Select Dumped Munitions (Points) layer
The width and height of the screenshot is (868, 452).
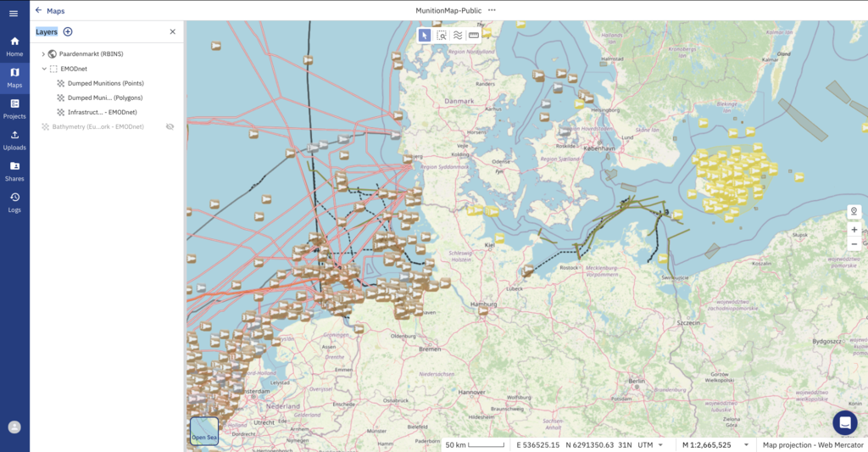105,83
